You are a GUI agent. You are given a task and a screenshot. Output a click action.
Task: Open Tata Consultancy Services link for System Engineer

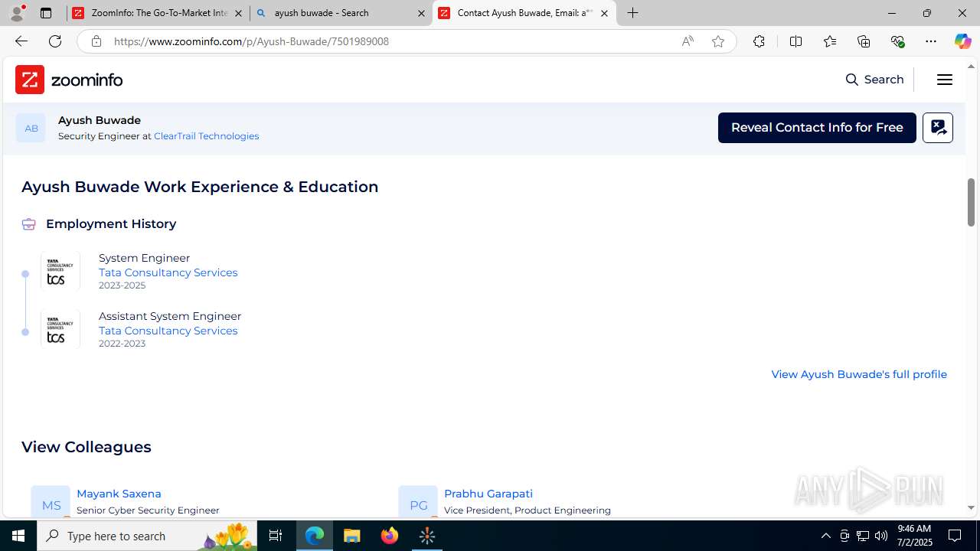tap(168, 272)
